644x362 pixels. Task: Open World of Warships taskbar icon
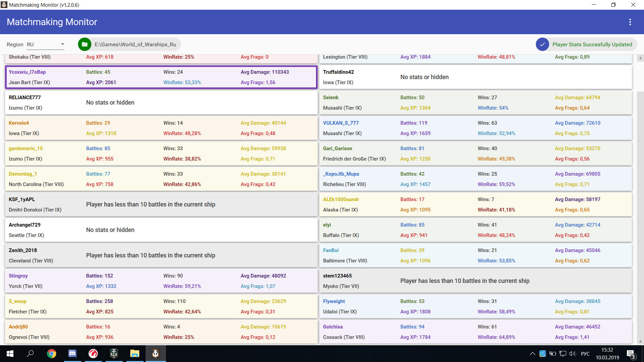114,354
